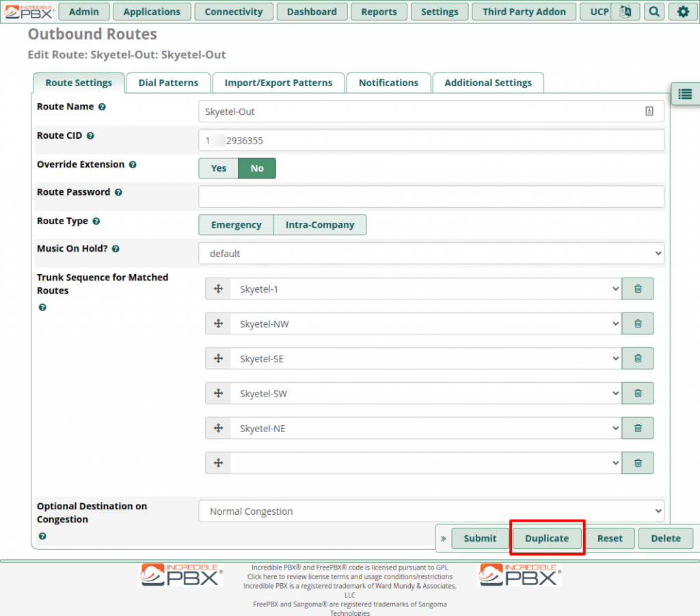Click the Submit button

(x=480, y=538)
